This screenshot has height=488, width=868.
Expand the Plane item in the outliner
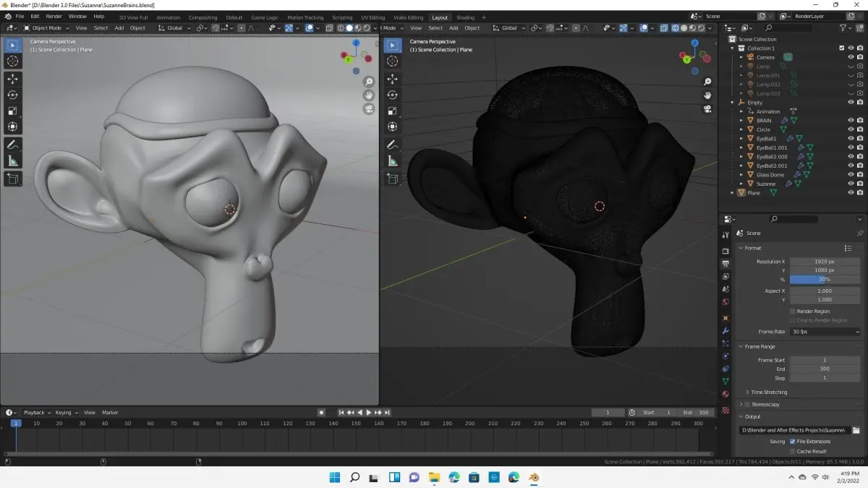(733, 193)
